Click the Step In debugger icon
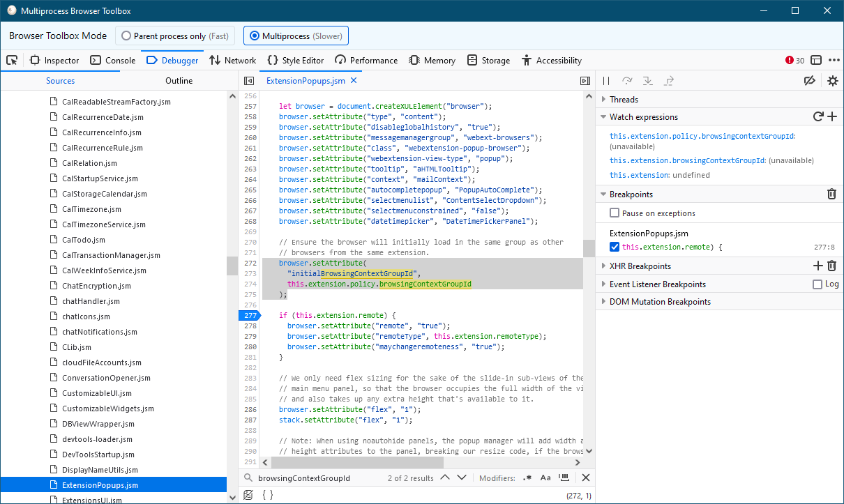This screenshot has height=504, width=844. click(647, 81)
